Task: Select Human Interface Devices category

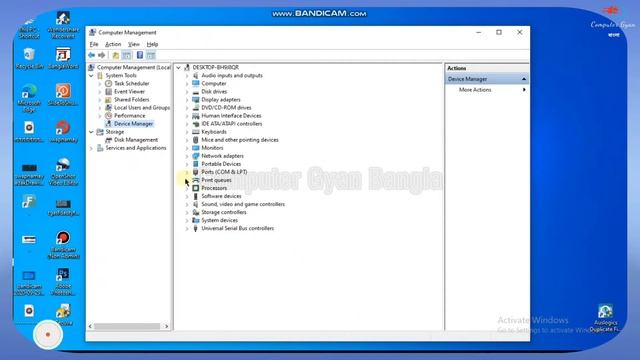Action: coord(231,116)
